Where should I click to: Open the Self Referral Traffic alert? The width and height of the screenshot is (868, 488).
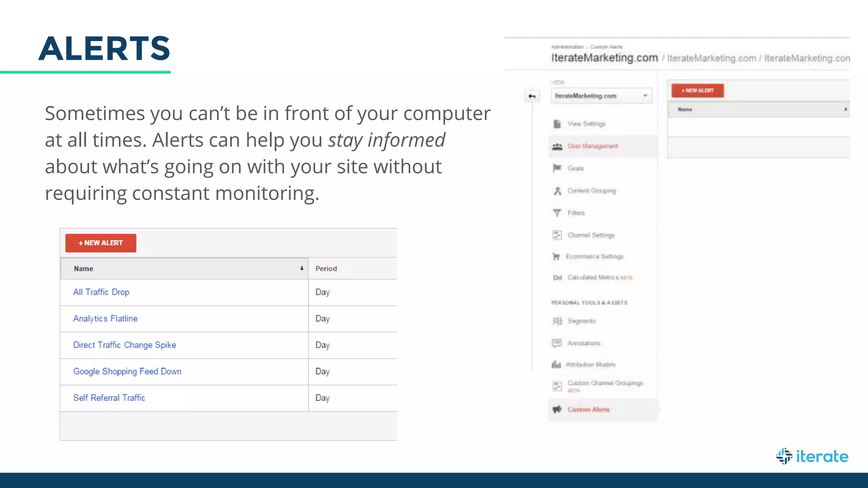pos(109,398)
